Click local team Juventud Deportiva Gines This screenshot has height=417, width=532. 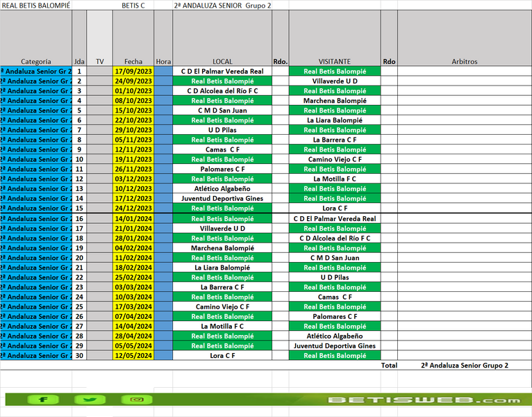pyautogui.click(x=222, y=199)
